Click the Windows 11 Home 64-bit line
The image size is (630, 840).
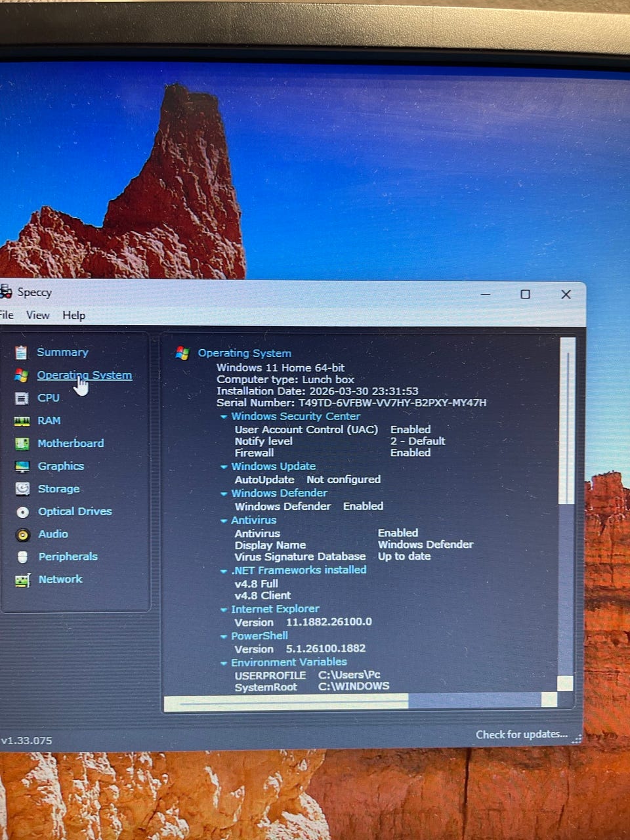click(280, 367)
